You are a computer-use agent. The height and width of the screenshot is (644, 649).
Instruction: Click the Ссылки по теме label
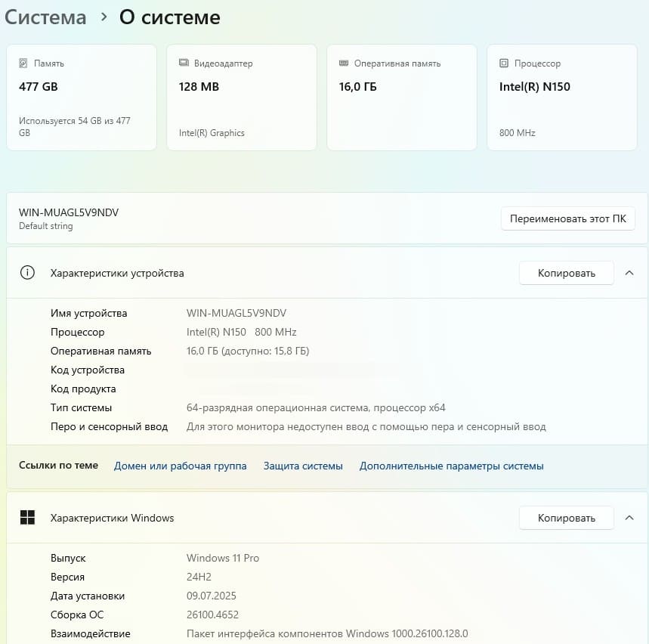pos(58,465)
